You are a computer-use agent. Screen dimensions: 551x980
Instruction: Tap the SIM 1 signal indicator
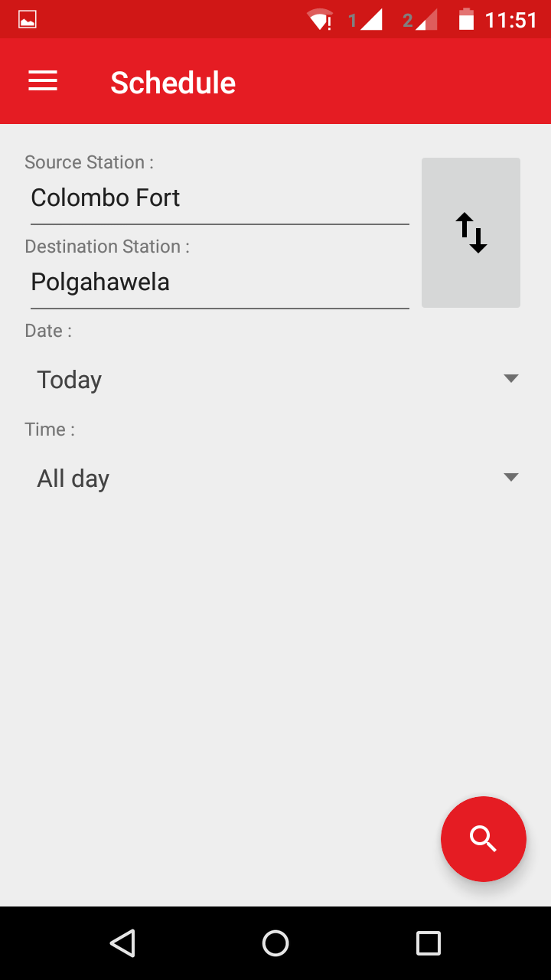(x=366, y=20)
